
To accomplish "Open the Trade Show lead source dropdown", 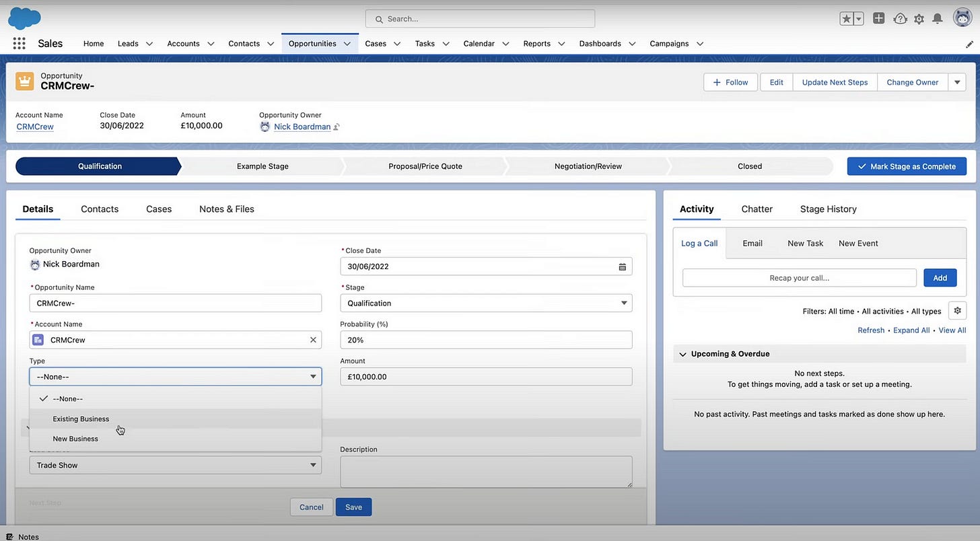I will (x=175, y=465).
